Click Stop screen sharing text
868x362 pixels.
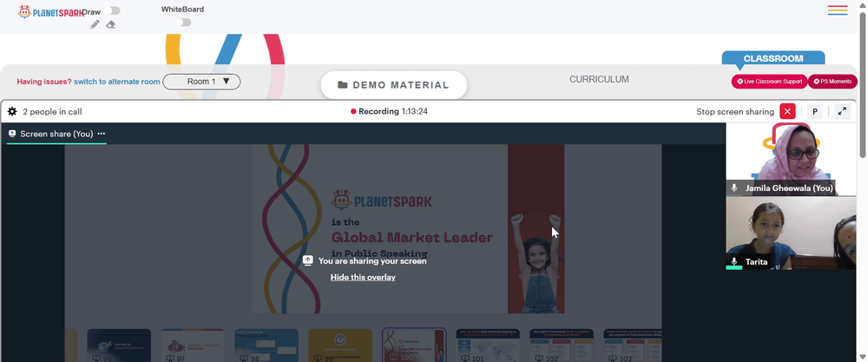[735, 112]
